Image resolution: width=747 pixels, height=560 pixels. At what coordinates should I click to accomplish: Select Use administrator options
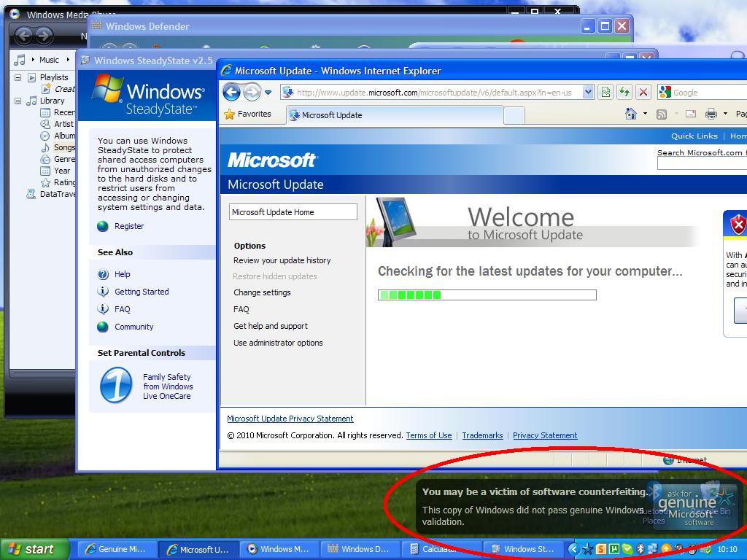[278, 343]
